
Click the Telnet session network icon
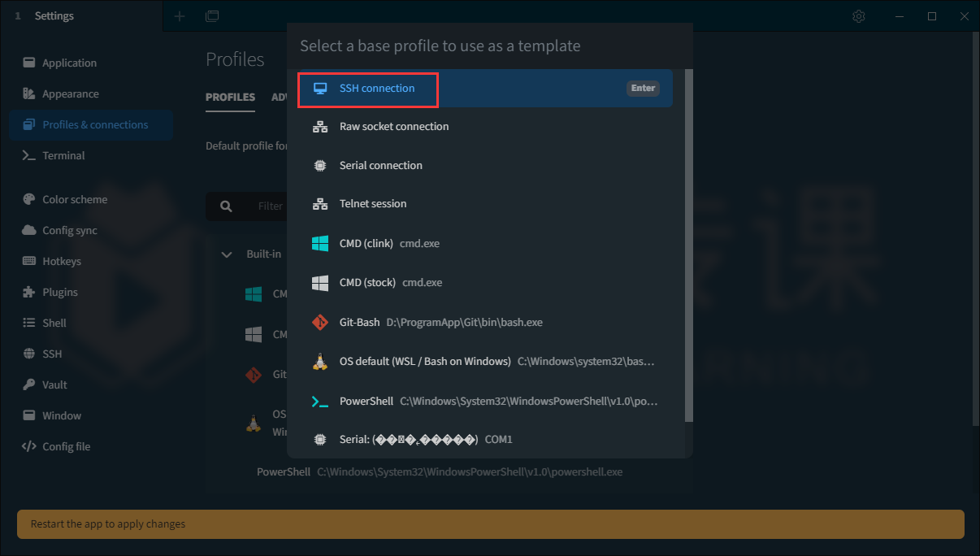pyautogui.click(x=320, y=204)
